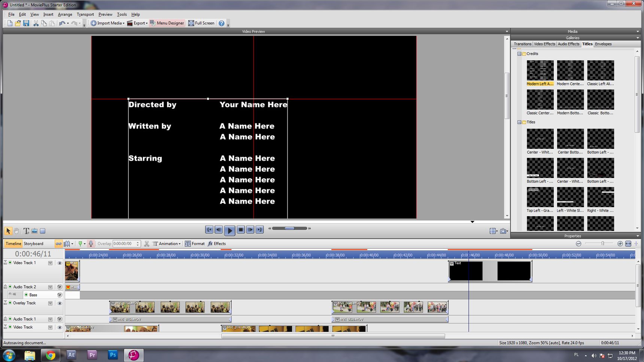
Task: Open a project with the folder icon
Action: [18, 23]
